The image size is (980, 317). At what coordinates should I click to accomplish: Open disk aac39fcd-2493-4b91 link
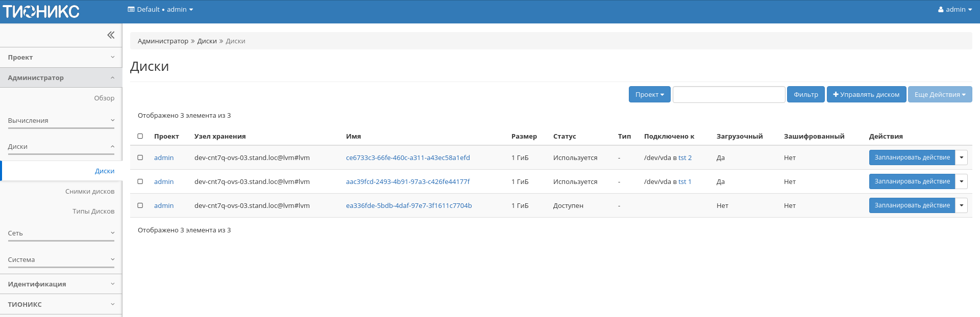(407, 182)
